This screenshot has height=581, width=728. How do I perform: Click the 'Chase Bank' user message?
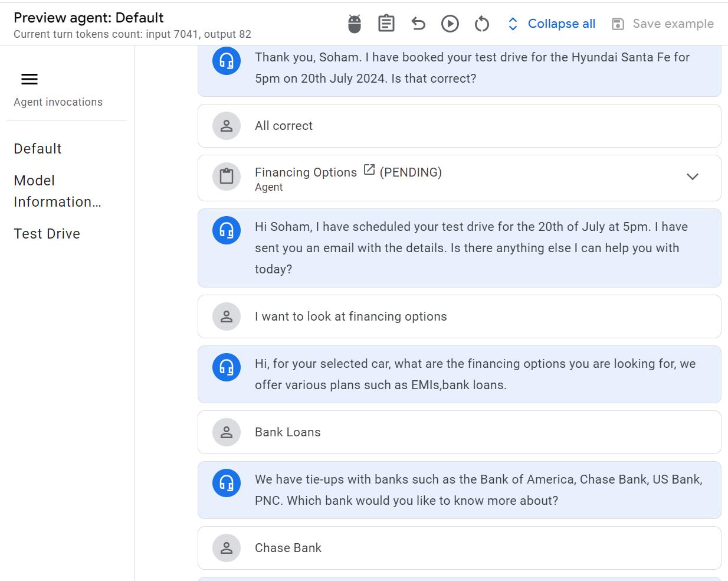459,548
